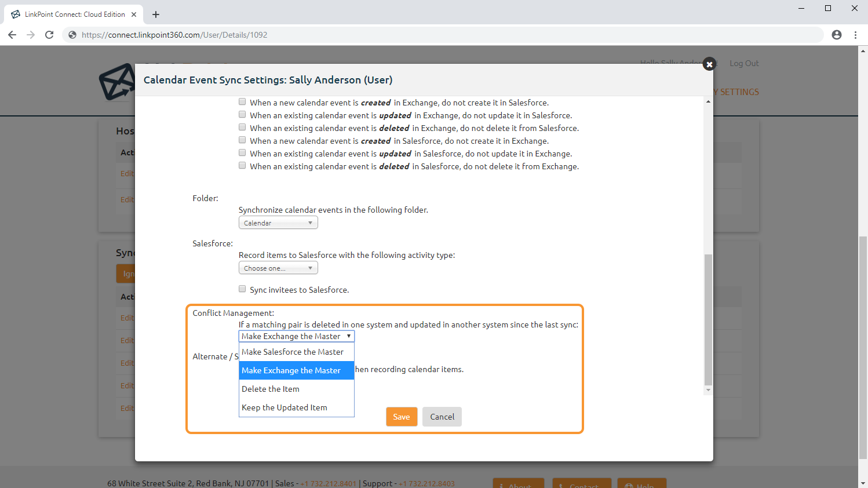Maximize the browser window
868x488 pixels.
coord(828,8)
